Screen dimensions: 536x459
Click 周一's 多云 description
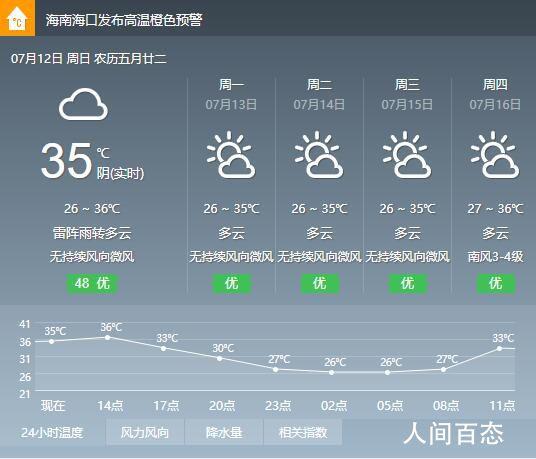[x=232, y=233]
